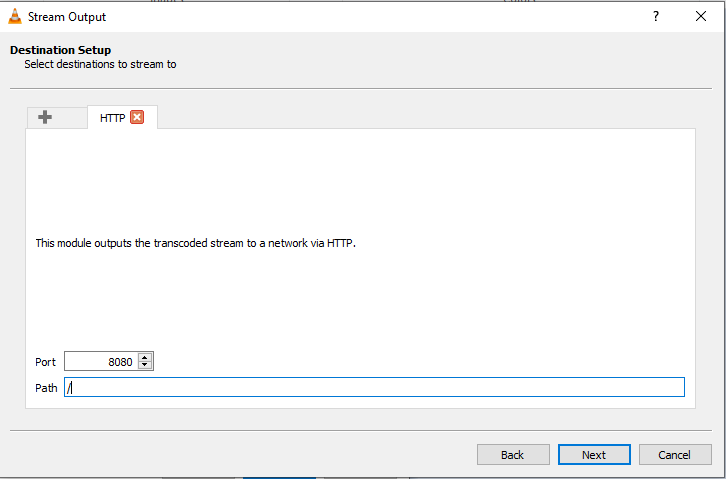
Task: Increase the port value with the up arrow
Action: (x=145, y=357)
